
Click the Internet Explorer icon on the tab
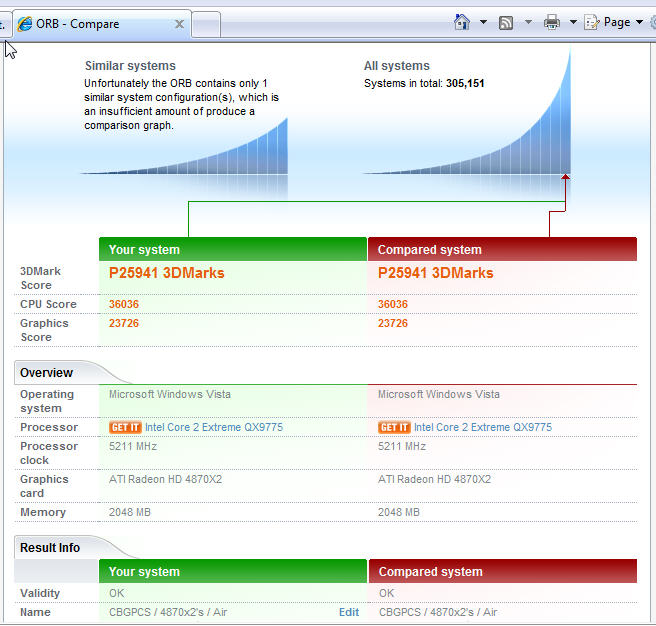(x=25, y=24)
